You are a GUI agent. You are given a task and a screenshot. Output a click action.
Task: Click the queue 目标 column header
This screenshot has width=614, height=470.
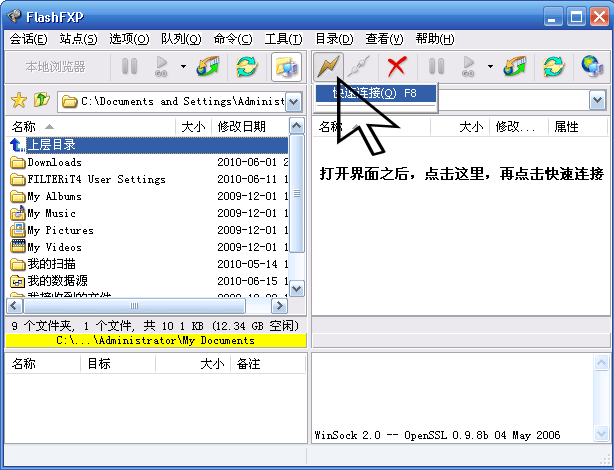[x=117, y=364]
